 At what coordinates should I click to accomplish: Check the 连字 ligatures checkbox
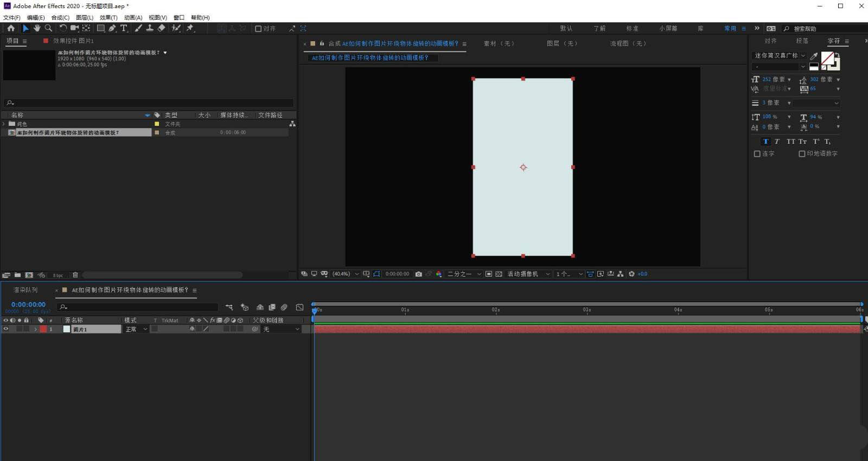coord(757,154)
